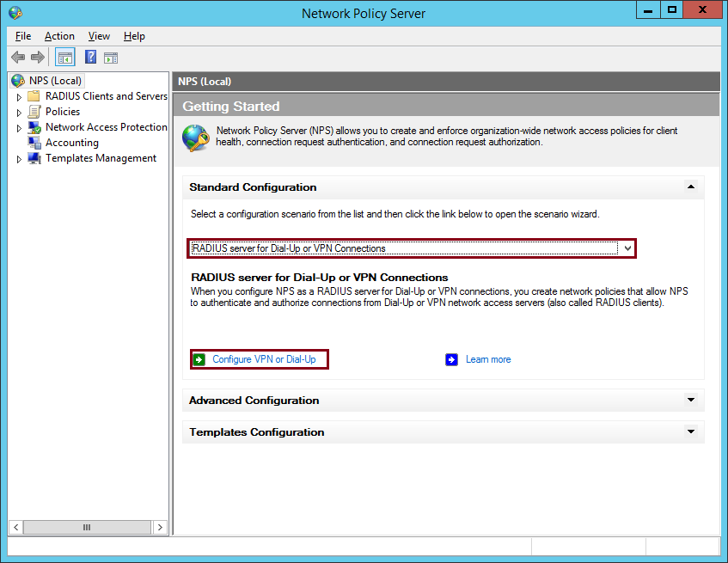Select Network Access Protection in the tree
This screenshot has width=728, height=563.
[x=106, y=127]
